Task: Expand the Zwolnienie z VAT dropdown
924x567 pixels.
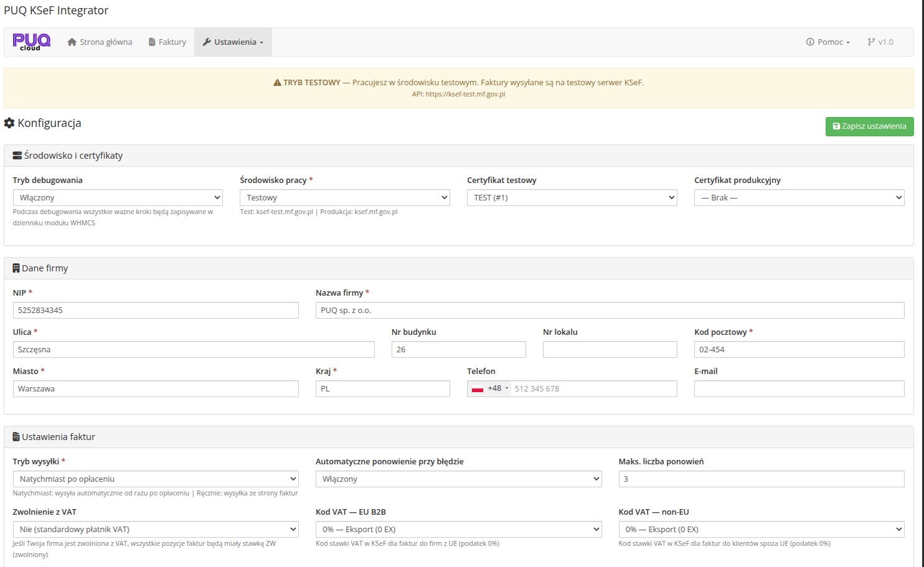Action: (155, 530)
